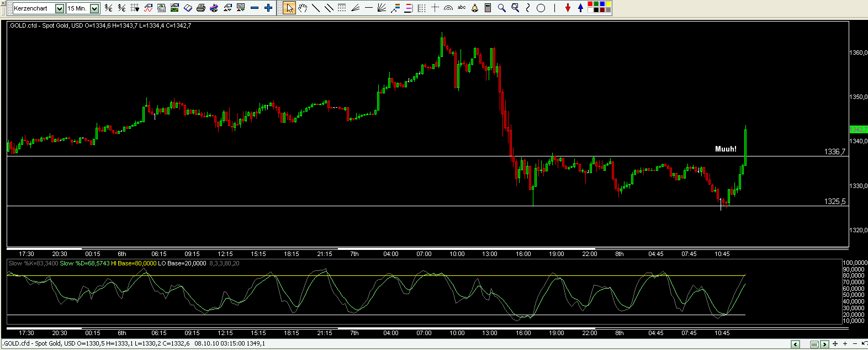This screenshot has height=350, width=868.
Task: Click the printer icon
Action: pos(201,8)
